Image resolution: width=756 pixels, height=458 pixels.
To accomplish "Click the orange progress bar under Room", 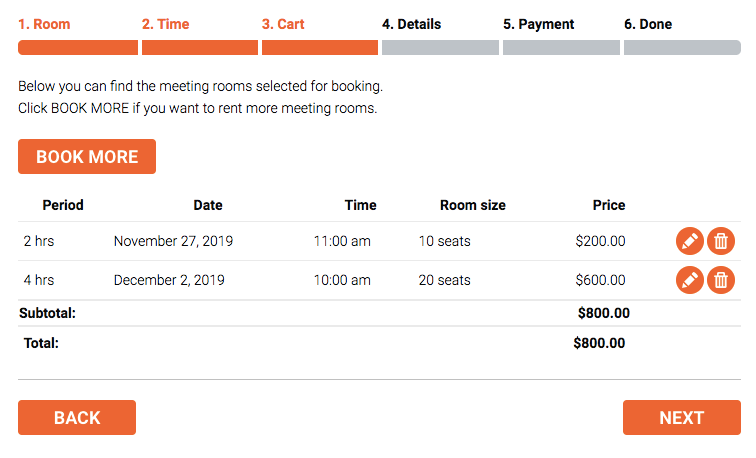I will click(x=78, y=48).
